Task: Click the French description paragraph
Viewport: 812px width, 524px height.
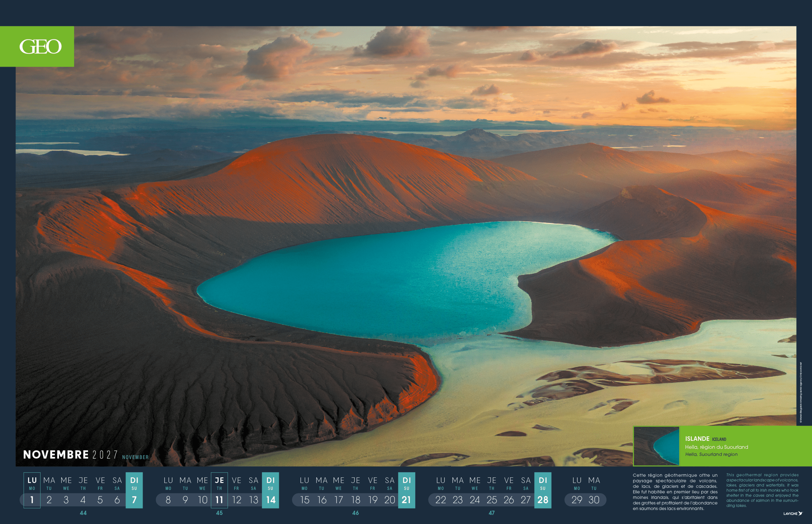Action: (675, 492)
